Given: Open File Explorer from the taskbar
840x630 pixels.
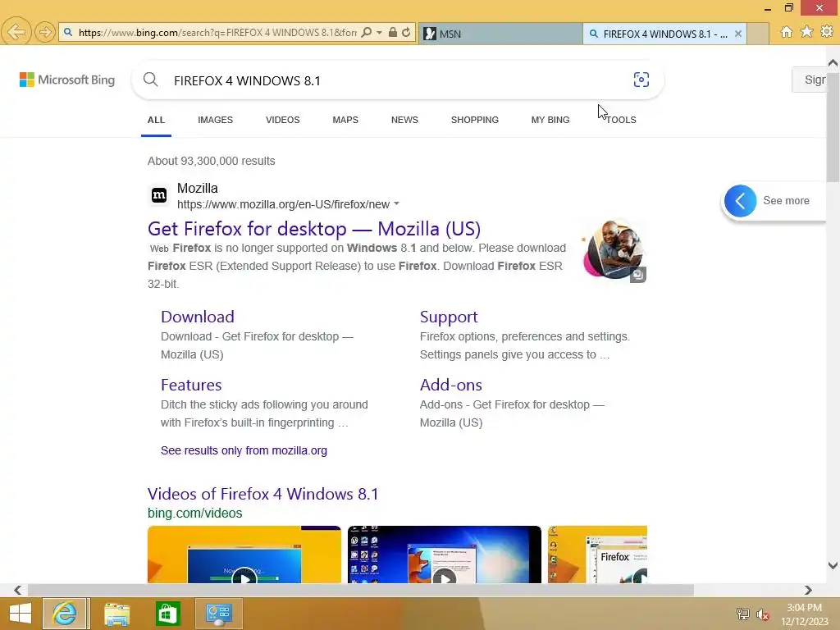Looking at the screenshot, I should 116,614.
